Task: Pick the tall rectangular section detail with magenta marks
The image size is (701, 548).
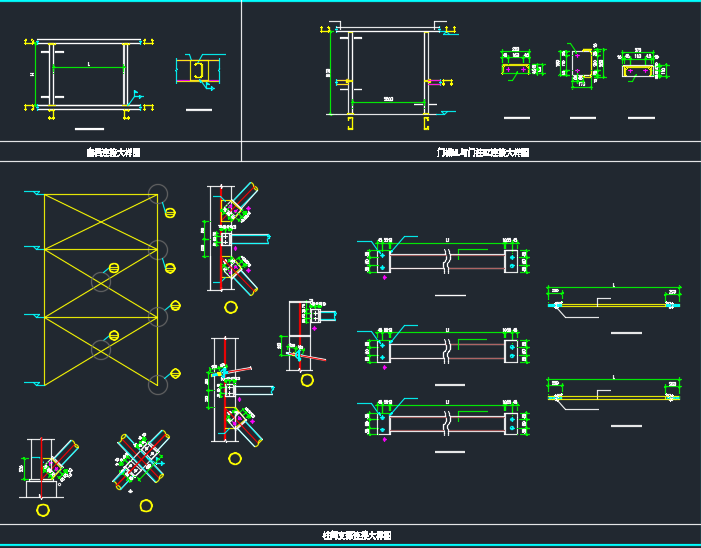Action: click(582, 66)
